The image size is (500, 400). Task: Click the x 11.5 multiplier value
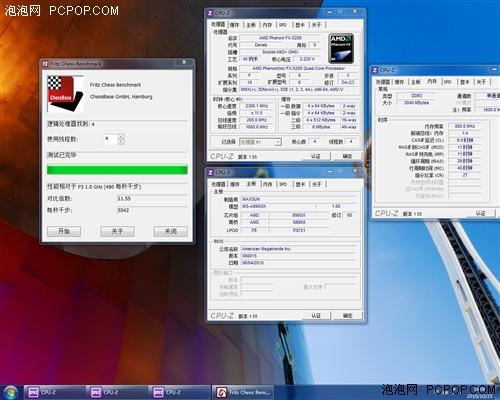click(x=257, y=113)
